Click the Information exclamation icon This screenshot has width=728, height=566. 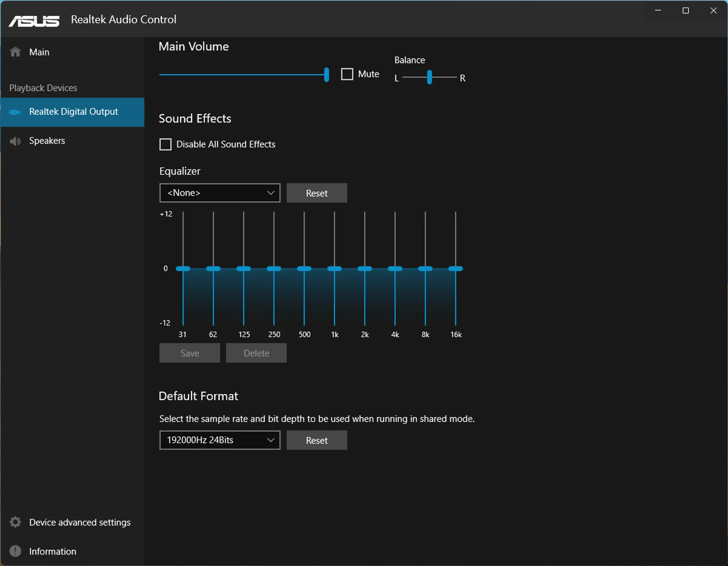point(15,551)
